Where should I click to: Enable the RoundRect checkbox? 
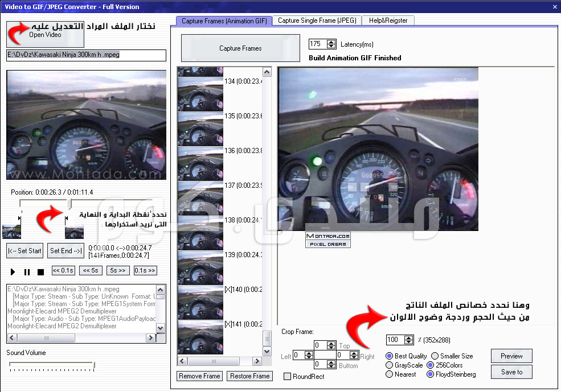pos(288,376)
